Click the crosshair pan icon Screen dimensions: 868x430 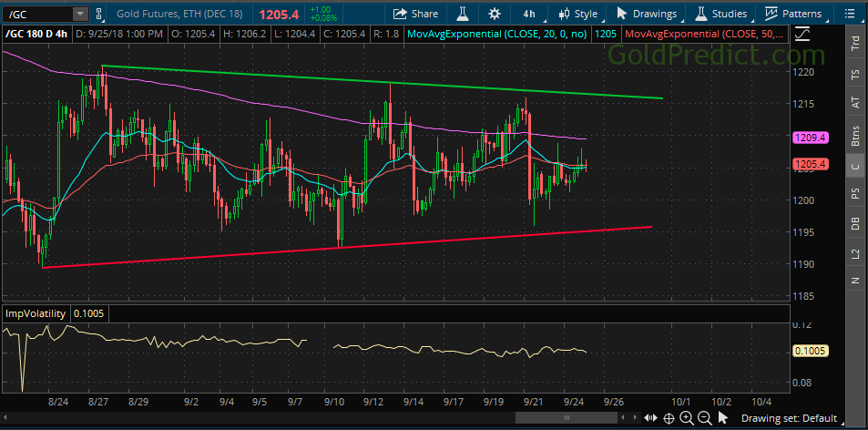(669, 418)
